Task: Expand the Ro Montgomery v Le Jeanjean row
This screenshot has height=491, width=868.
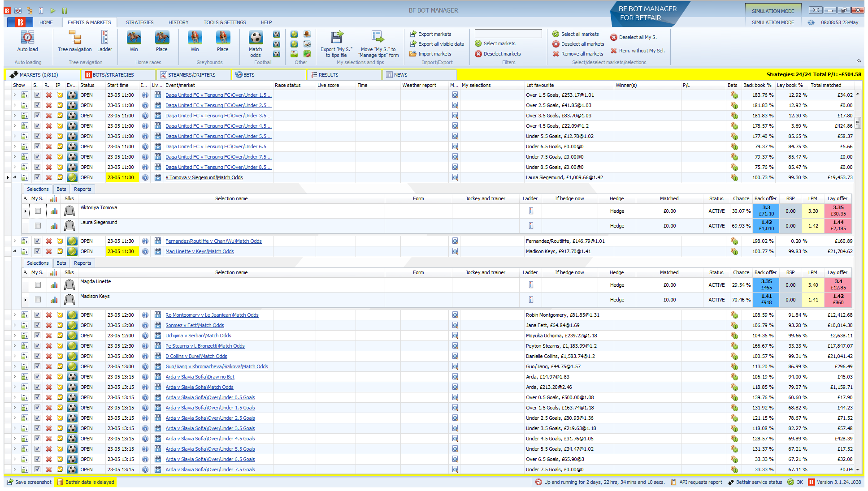Action: pyautogui.click(x=14, y=315)
